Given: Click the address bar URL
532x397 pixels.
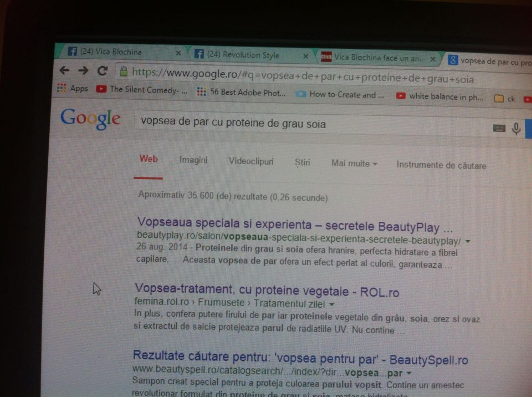Looking at the screenshot, I should pyautogui.click(x=303, y=76).
